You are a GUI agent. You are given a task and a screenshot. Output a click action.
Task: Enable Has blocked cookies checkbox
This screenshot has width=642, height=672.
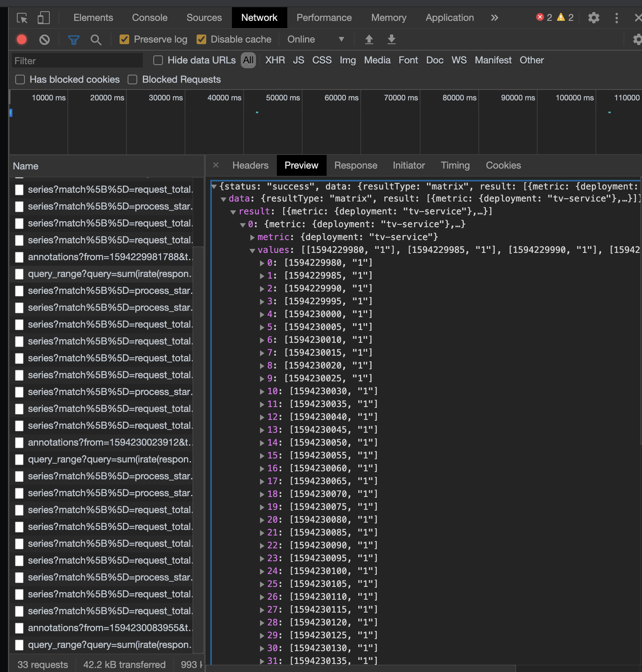pos(20,79)
